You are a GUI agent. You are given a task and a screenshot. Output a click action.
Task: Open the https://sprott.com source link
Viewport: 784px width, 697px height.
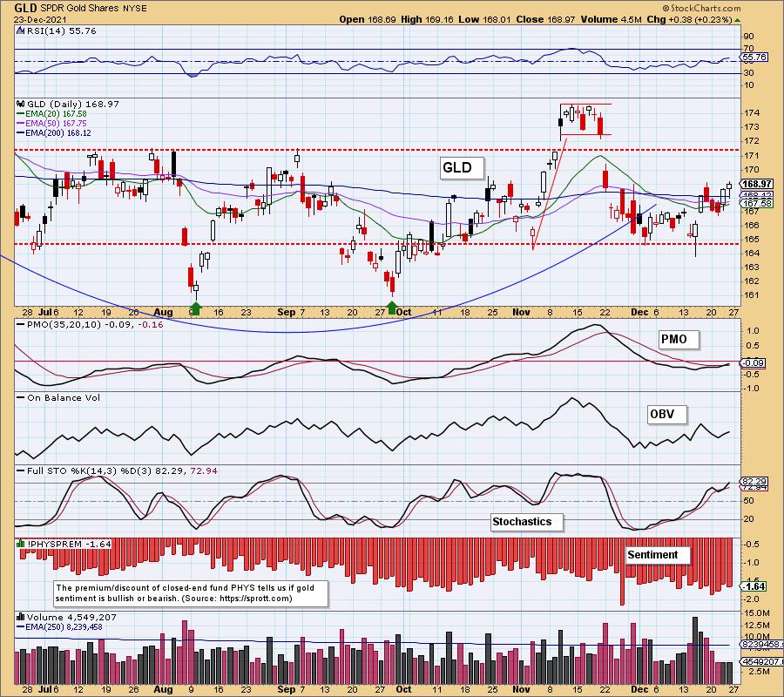point(254,599)
